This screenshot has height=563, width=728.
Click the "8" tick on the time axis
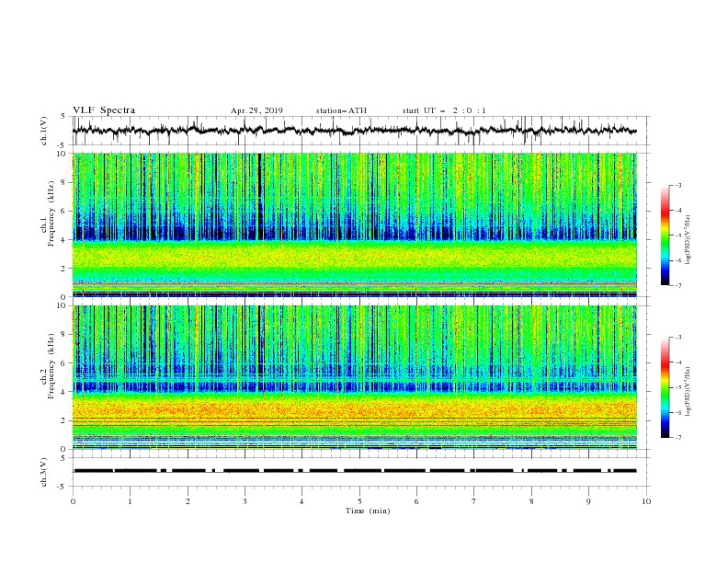[531, 501]
